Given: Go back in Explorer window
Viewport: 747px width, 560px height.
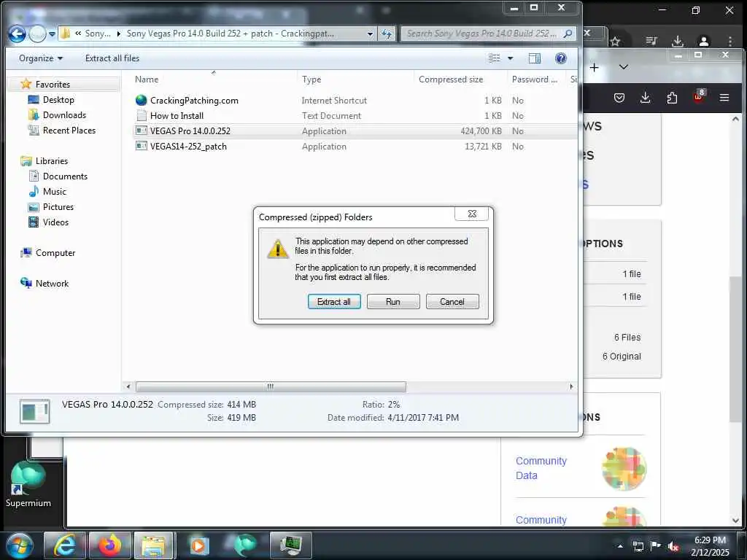Looking at the screenshot, I should [x=18, y=34].
